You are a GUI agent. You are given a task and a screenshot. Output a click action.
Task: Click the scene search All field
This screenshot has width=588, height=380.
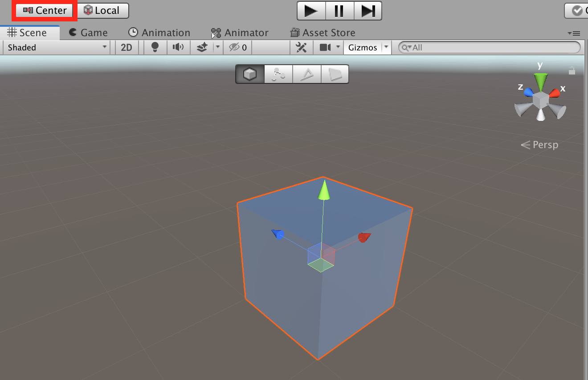point(489,47)
